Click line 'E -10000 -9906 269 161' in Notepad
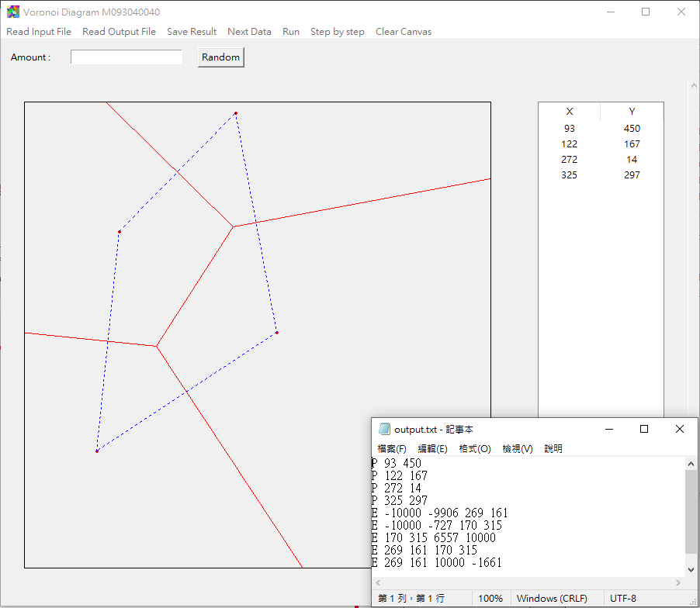Image resolution: width=700 pixels, height=608 pixels. 440,513
